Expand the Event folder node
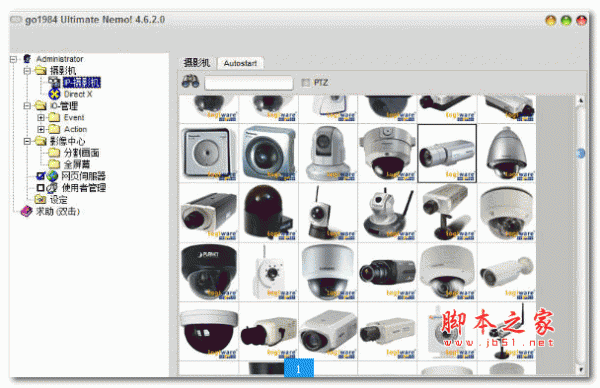The image size is (600, 388). (x=41, y=117)
